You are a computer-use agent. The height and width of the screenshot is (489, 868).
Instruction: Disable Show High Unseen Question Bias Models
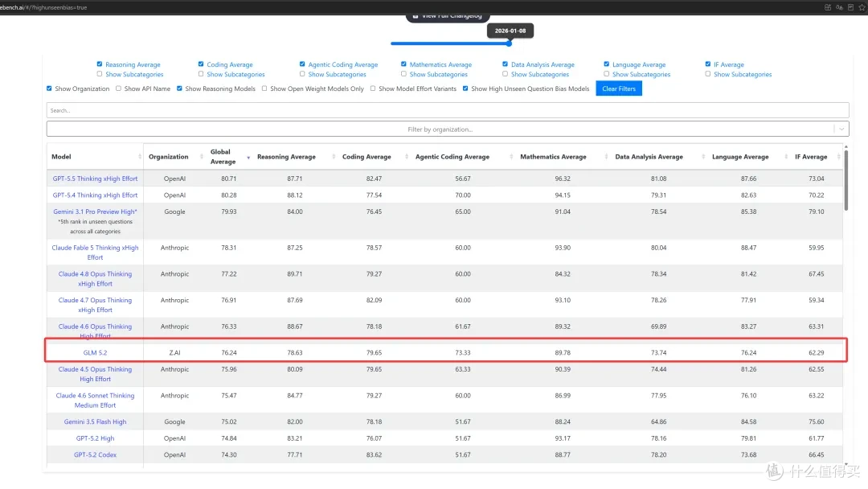(x=465, y=88)
